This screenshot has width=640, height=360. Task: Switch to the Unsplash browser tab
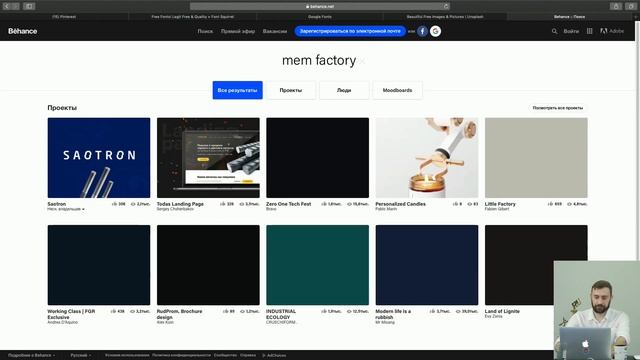pyautogui.click(x=445, y=17)
